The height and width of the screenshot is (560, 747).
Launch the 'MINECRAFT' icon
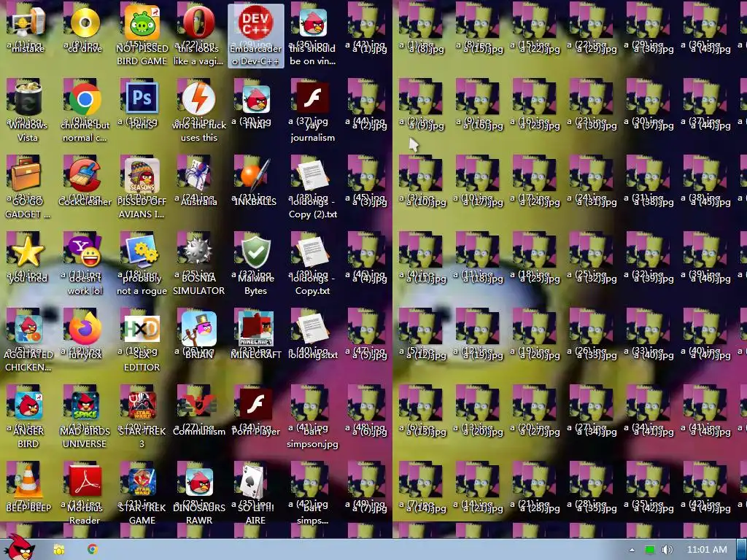click(256, 329)
